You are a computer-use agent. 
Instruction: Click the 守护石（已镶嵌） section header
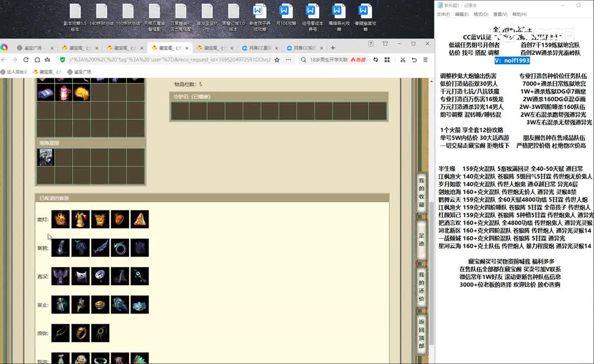279,97
